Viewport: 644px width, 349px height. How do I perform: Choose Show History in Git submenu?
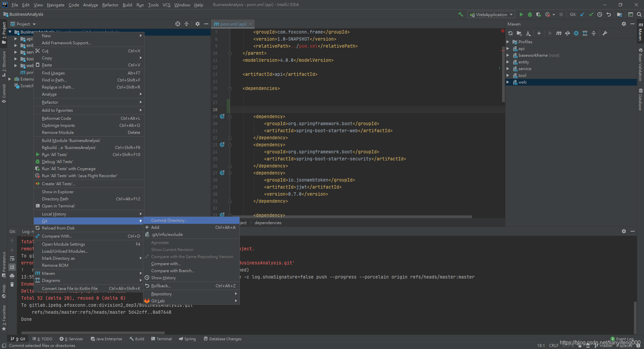click(x=191, y=278)
